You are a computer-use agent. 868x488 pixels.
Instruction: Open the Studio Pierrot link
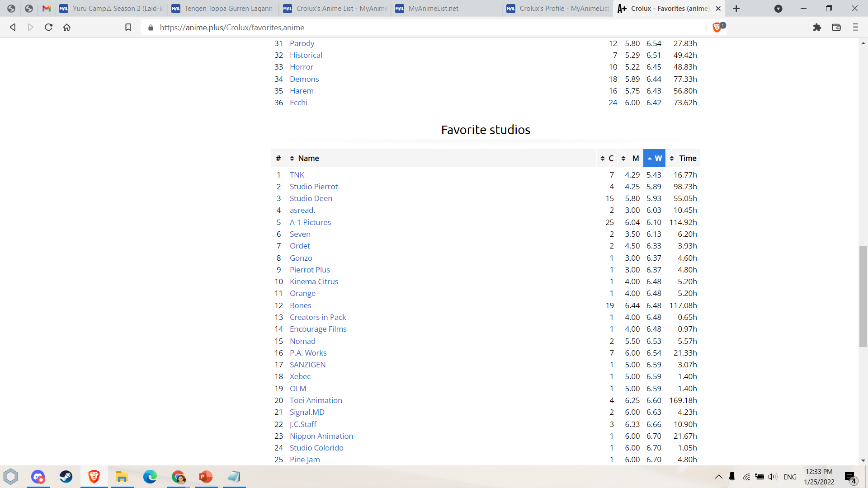[x=313, y=187]
